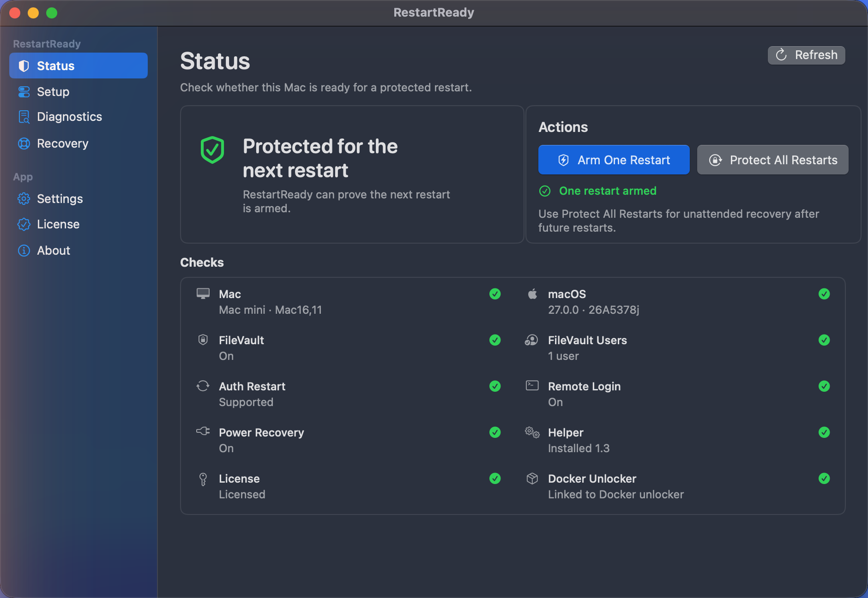Click the green check for Helper row
This screenshot has width=868, height=598.
824,432
